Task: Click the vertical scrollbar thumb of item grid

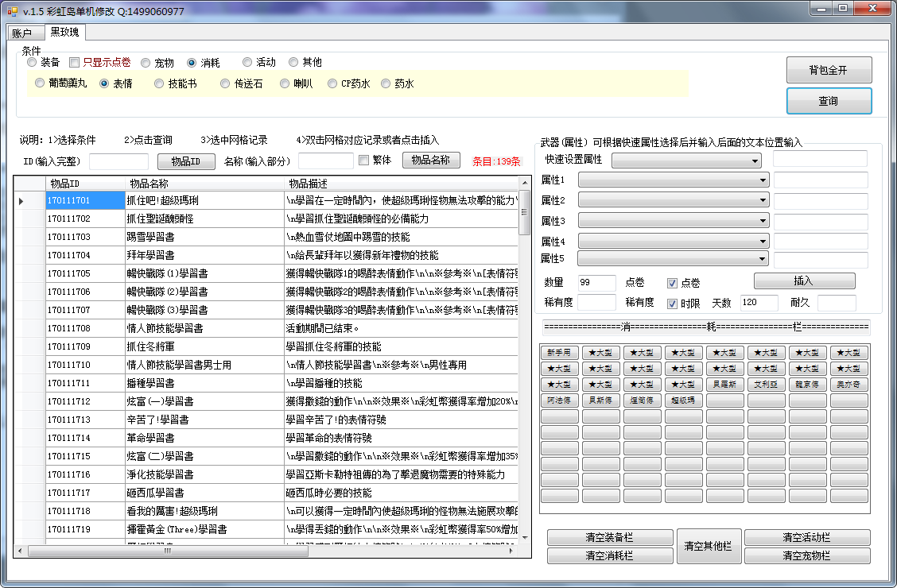Action: (524, 212)
